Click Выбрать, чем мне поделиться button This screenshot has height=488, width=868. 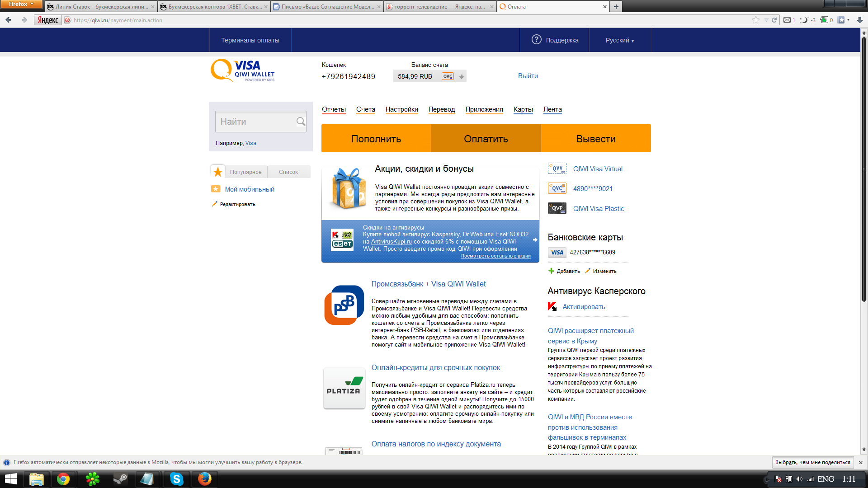(812, 462)
